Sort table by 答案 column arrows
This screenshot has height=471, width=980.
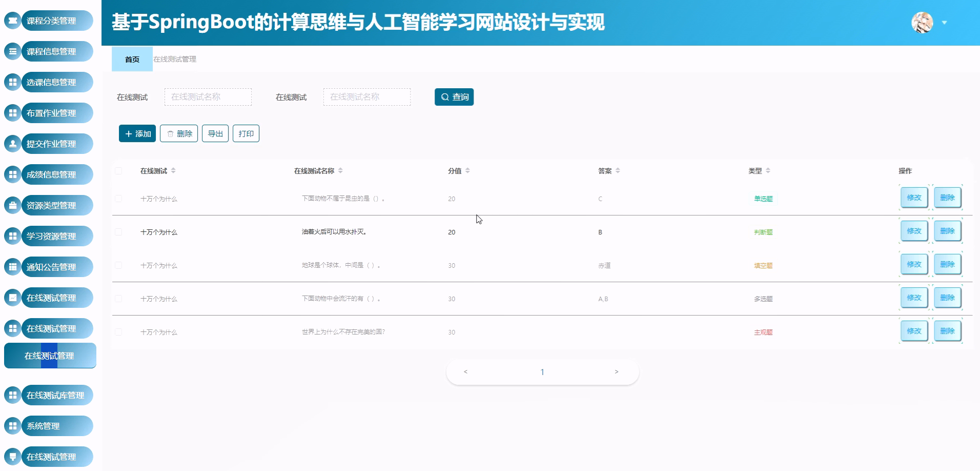pos(618,171)
